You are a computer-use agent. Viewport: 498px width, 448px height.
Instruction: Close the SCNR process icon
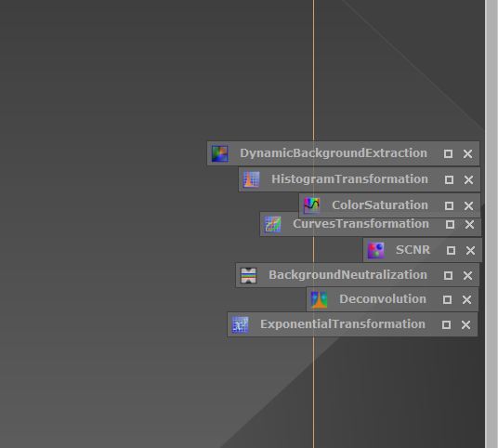tap(471, 250)
